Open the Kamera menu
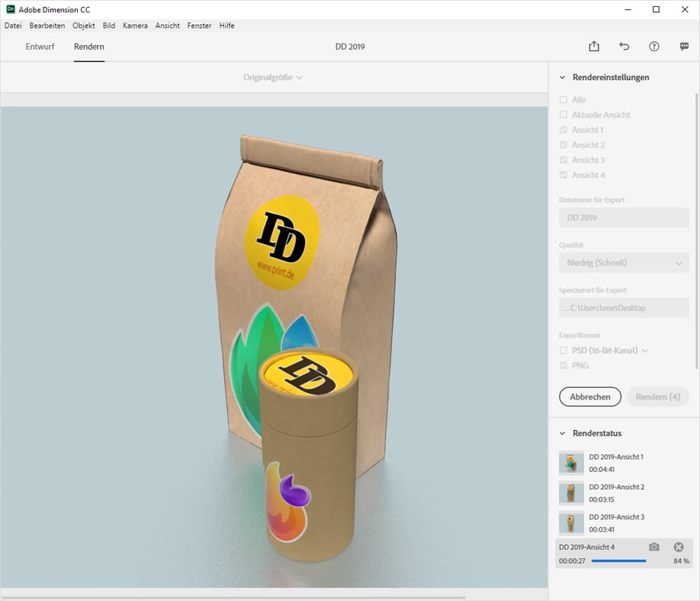 coord(135,26)
